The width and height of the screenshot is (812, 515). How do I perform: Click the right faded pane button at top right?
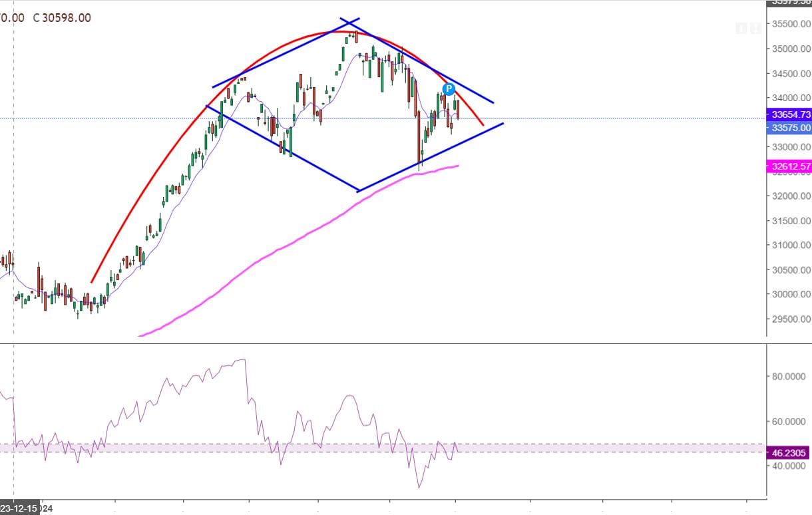tap(754, 28)
